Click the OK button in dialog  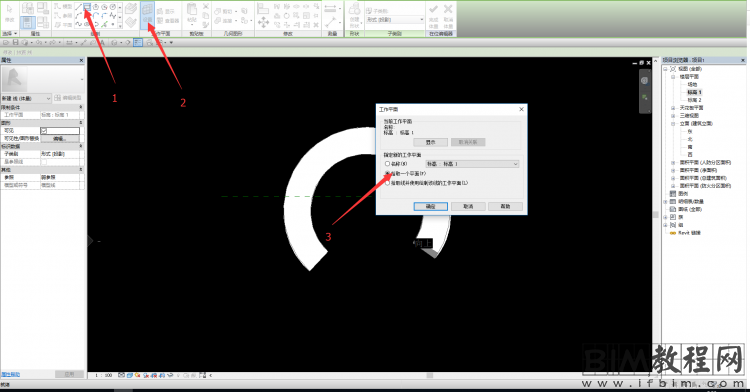[x=430, y=207]
